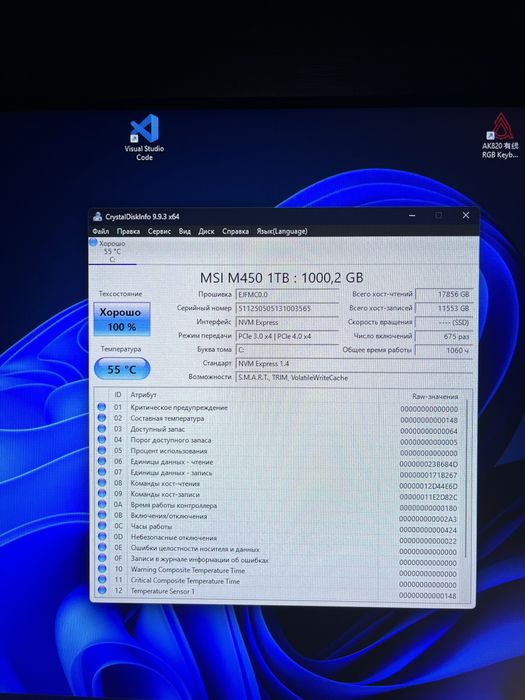
Task: Open the Вид menu
Action: coord(185,231)
